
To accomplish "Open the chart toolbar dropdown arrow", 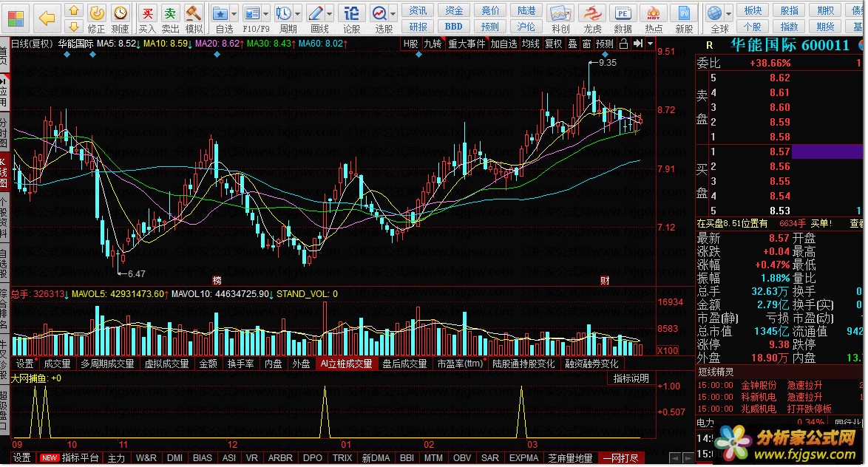I will pos(651,44).
